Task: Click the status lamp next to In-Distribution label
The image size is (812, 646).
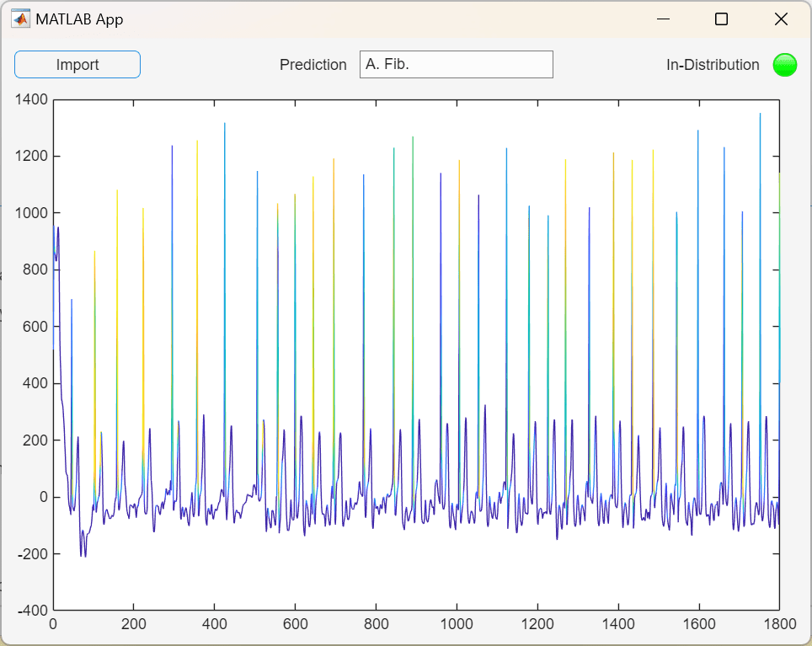Action: pyautogui.click(x=784, y=64)
